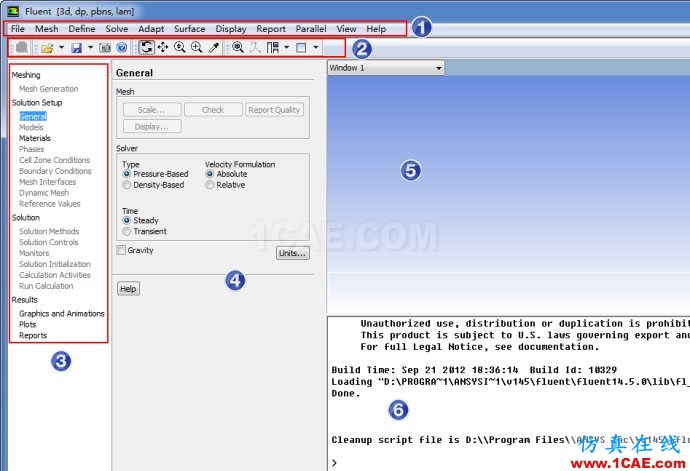This screenshot has width=690, height=471.
Task: Open the Help menu in menu bar
Action: click(376, 29)
